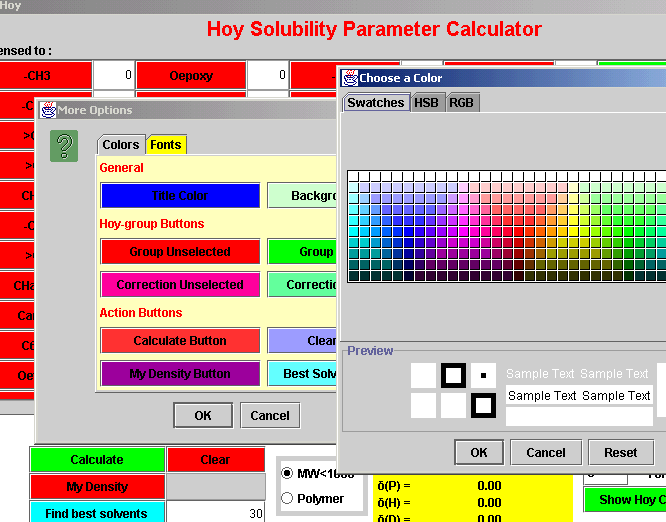Click the green question mark help icon
This screenshot has width=666, height=522.
(x=64, y=146)
